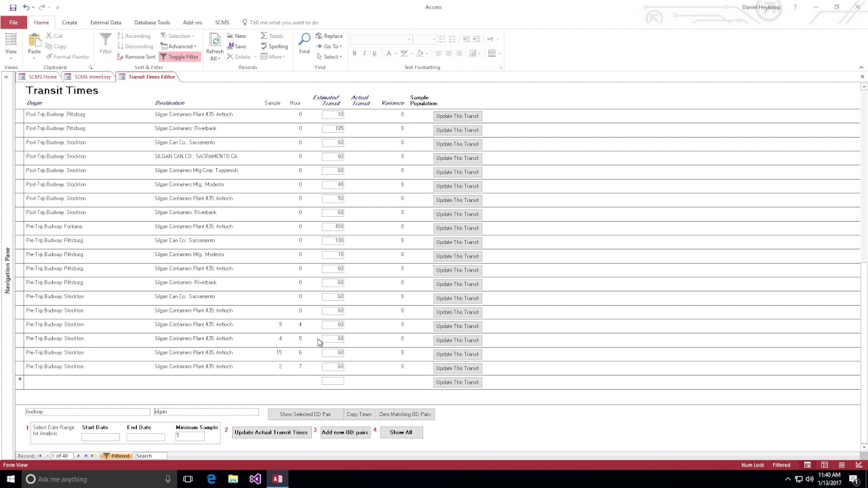Click the Spelling check icon
Viewport: 868px width, 488px height.
click(x=274, y=46)
